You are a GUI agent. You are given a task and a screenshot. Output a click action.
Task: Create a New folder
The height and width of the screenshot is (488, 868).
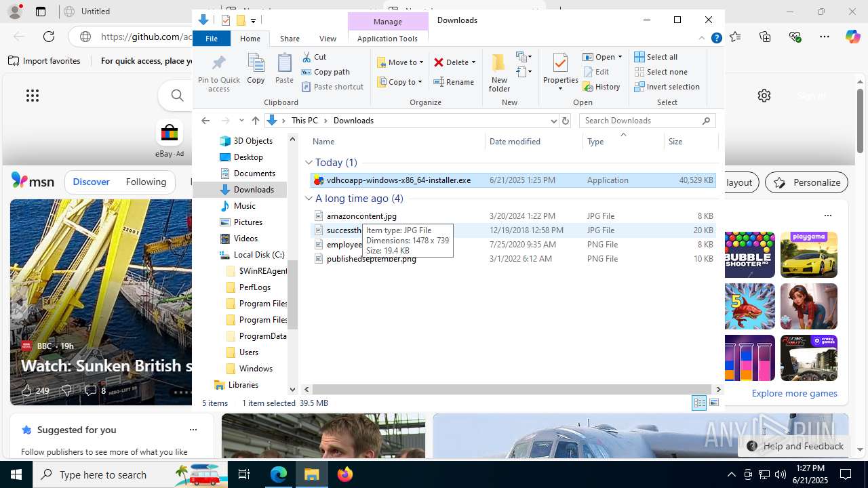499,73
